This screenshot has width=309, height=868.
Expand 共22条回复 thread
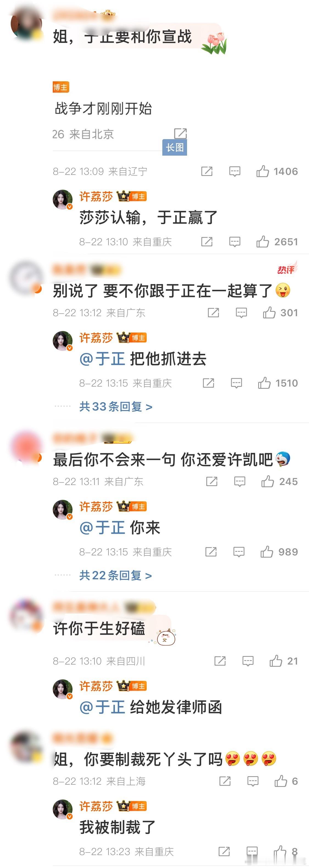pos(115,575)
